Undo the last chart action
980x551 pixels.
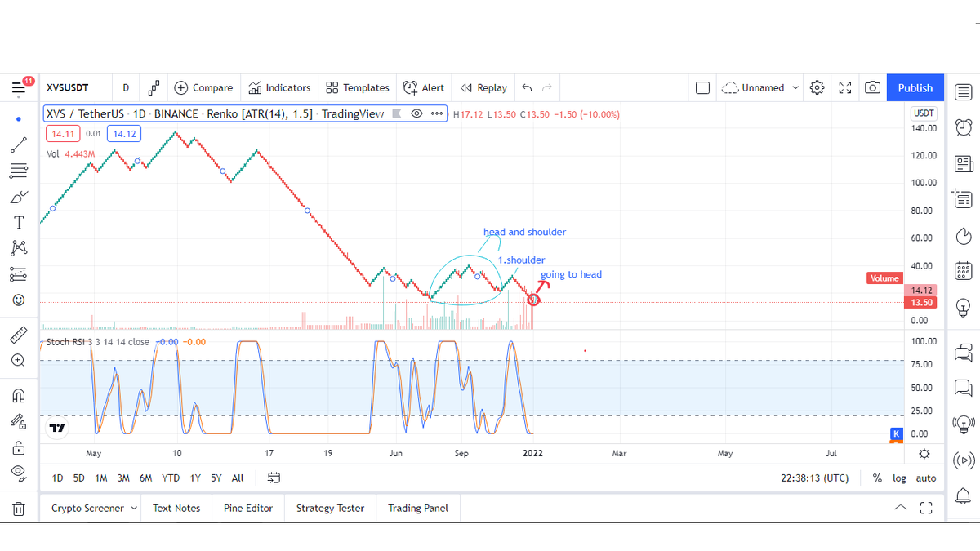pos(527,87)
